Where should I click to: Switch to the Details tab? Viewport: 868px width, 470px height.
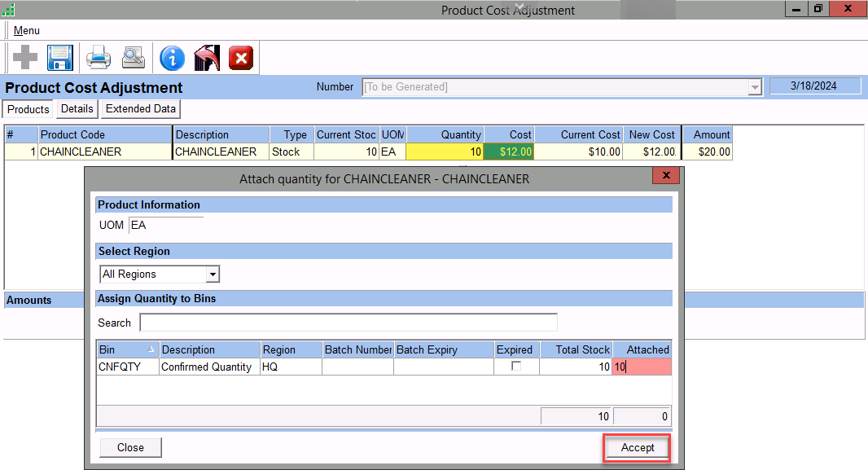[77, 109]
